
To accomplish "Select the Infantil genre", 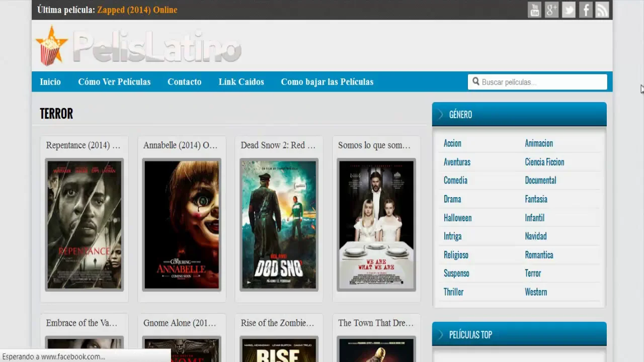I will pos(534,218).
